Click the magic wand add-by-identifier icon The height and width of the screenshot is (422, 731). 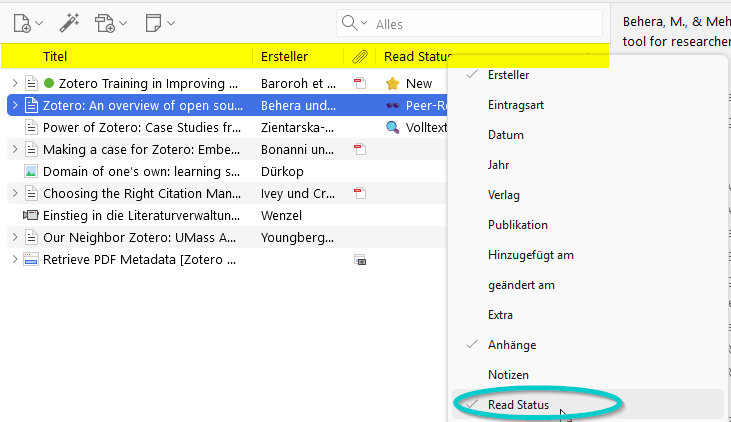pyautogui.click(x=69, y=23)
